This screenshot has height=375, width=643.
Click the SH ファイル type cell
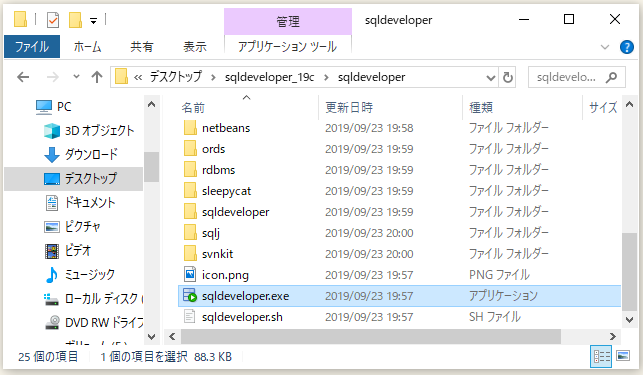tap(495, 317)
